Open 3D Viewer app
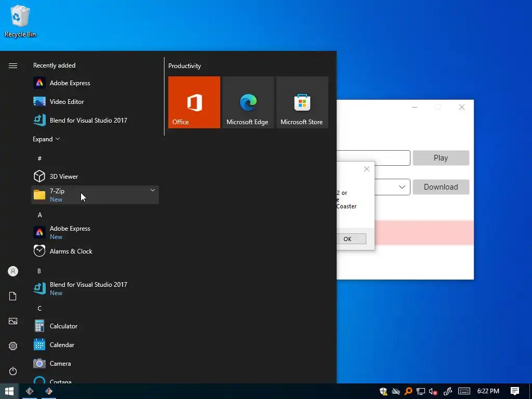Viewport: 532px width, 399px height. coord(95,177)
